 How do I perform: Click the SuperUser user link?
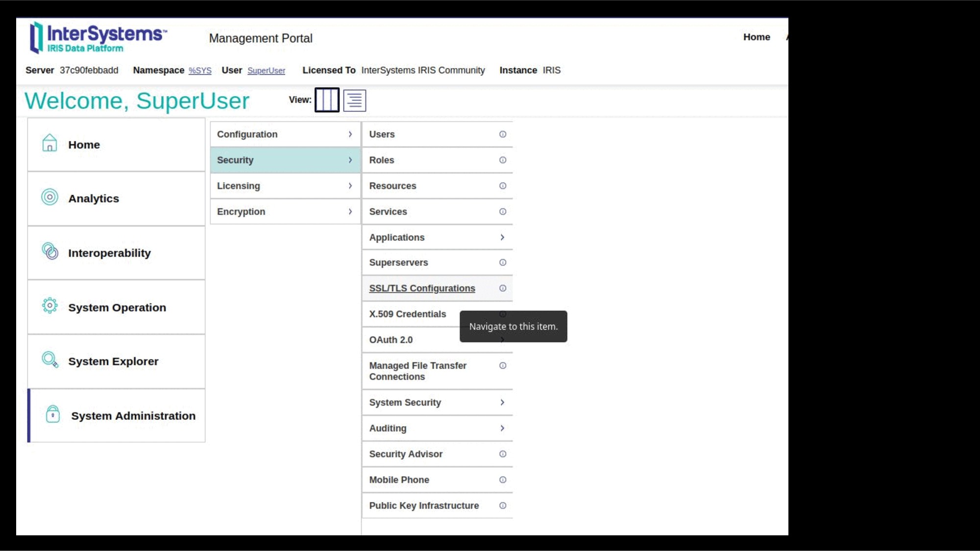click(x=267, y=71)
